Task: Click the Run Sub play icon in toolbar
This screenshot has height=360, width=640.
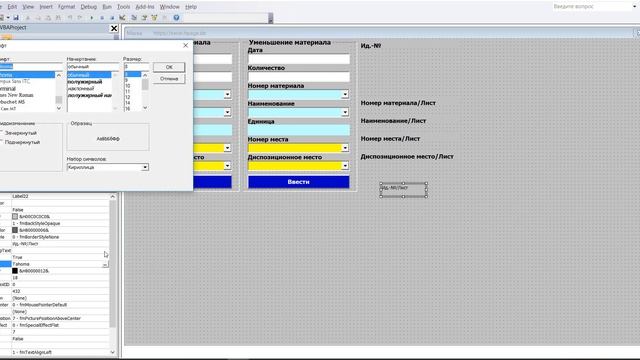Action: [91, 18]
